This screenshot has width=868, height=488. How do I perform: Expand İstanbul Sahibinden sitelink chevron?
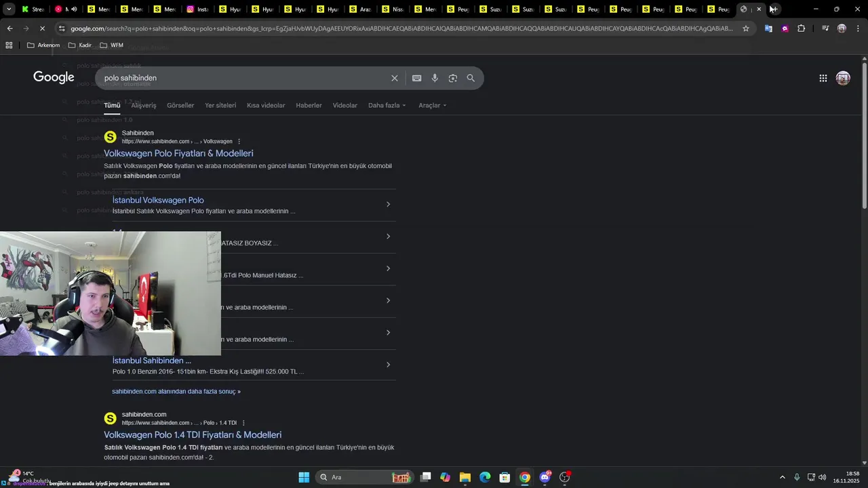tap(388, 365)
